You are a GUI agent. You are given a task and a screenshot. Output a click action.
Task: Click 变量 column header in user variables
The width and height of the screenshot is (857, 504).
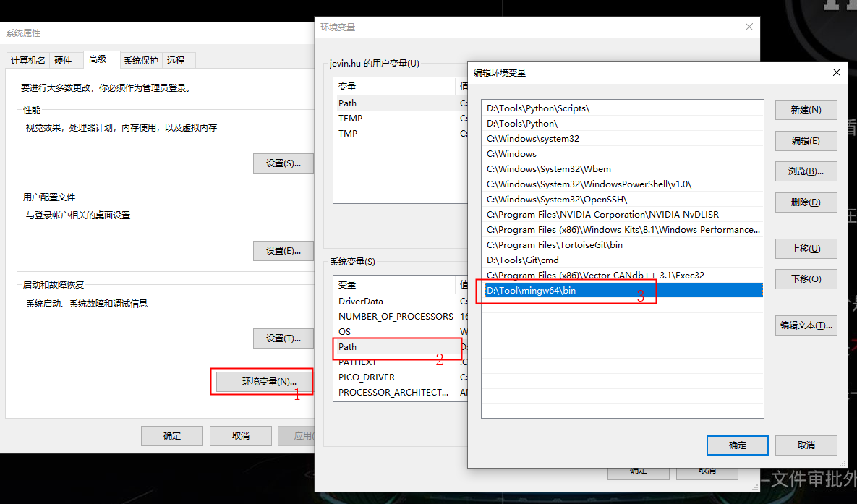tap(394, 86)
